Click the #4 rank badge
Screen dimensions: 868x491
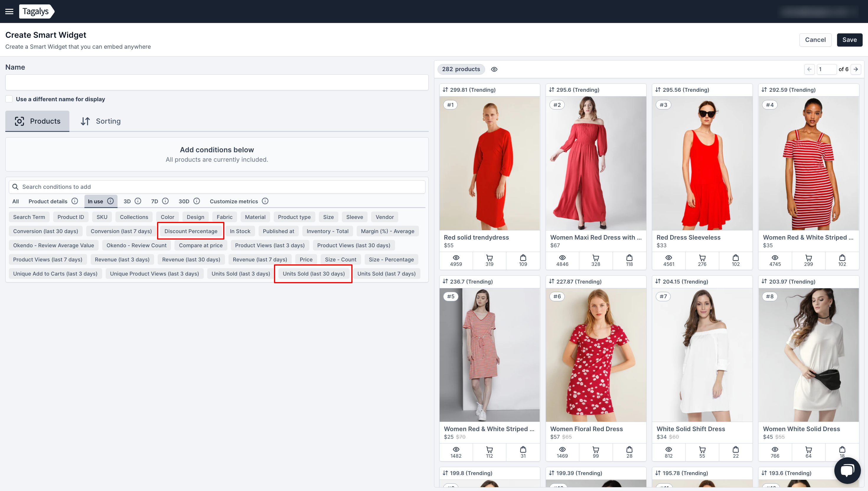click(769, 105)
